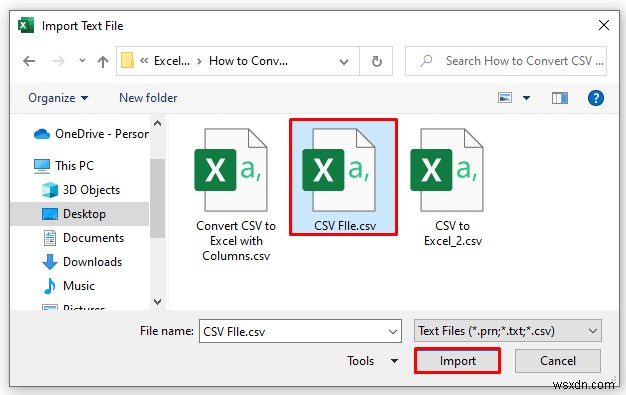Select This PC in navigation pane
This screenshot has height=395, width=626.
(64, 166)
